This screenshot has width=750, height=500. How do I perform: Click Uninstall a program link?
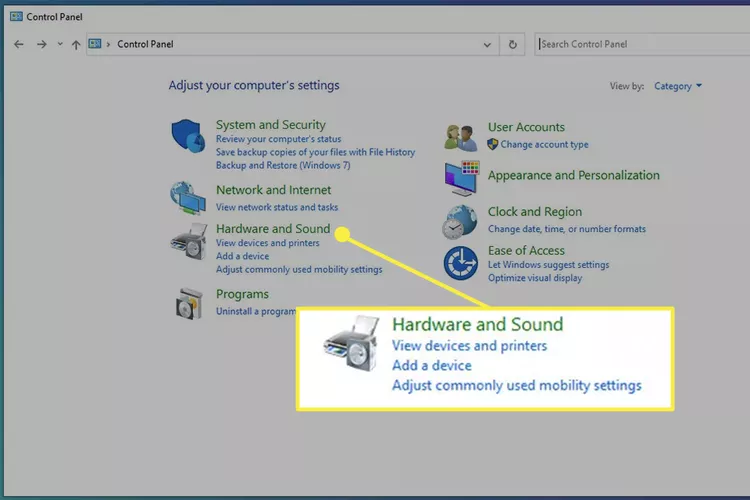256,311
